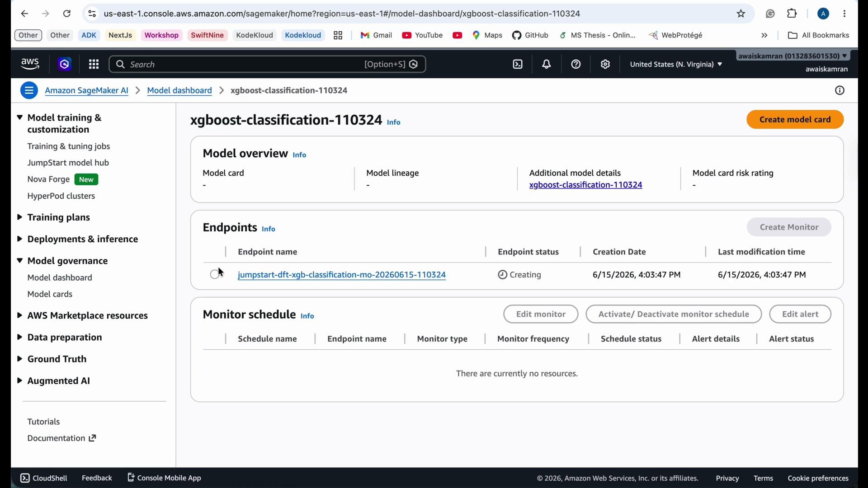The width and height of the screenshot is (868, 488).
Task: Open the tab groups grid icon in the bookmarks bar
Action: coord(338,36)
